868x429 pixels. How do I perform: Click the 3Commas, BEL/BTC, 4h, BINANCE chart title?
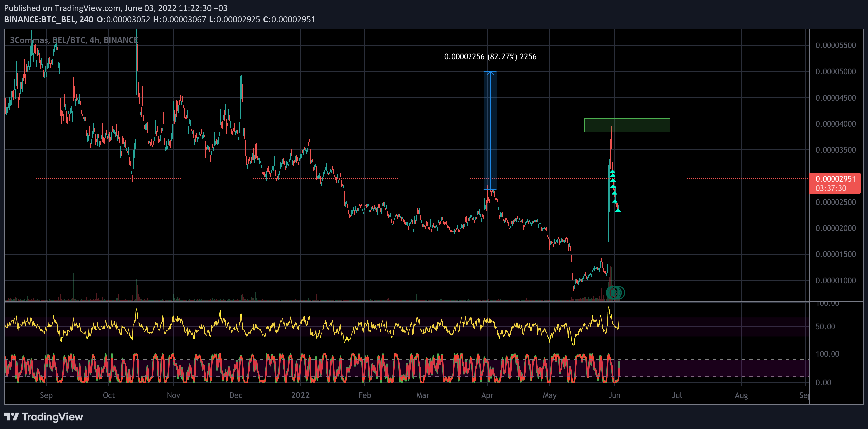[x=74, y=40]
